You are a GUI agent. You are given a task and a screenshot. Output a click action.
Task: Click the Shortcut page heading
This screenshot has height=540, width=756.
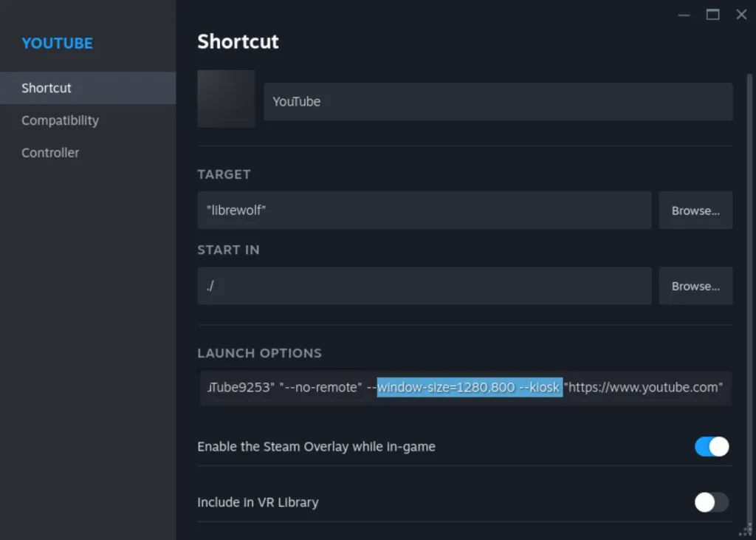238,41
